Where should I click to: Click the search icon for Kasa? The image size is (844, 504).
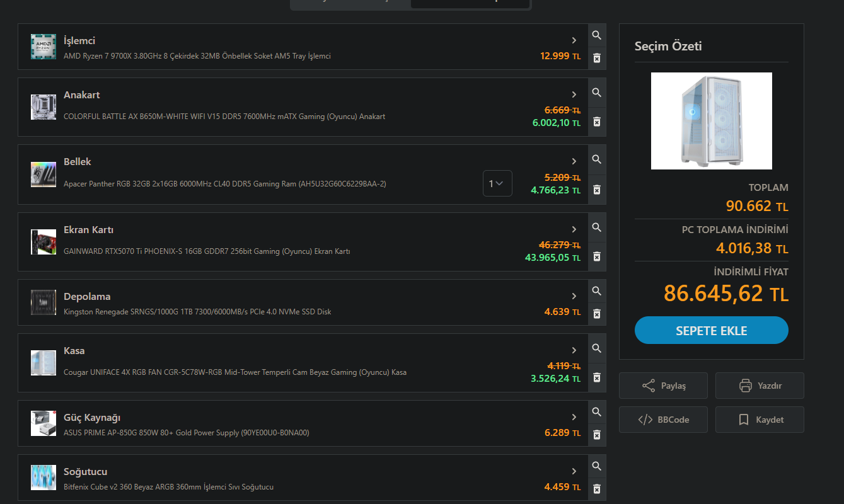[596, 348]
